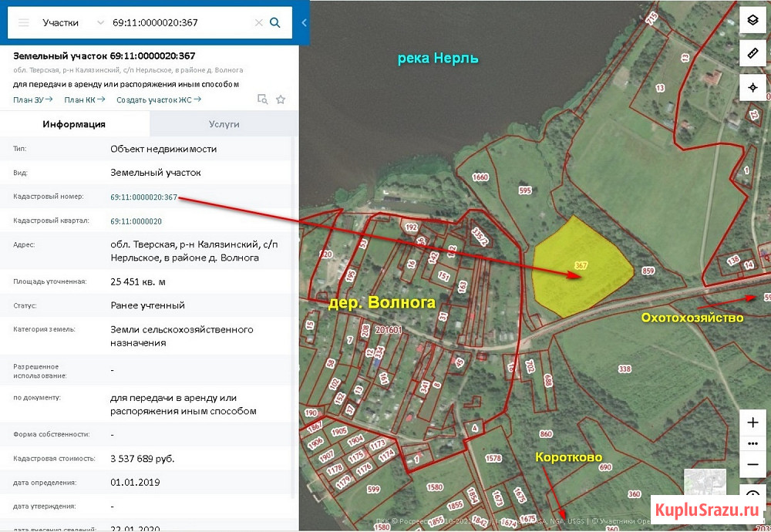
Task: Click the basemap thumbnail preview
Action: (705, 483)
